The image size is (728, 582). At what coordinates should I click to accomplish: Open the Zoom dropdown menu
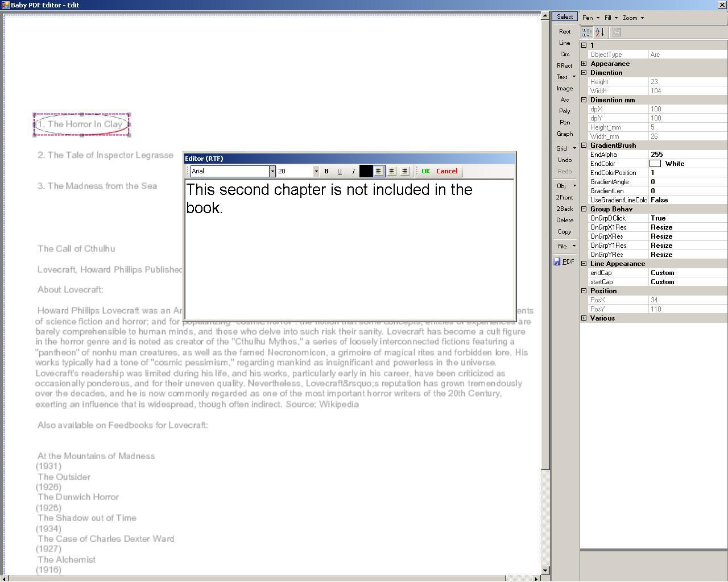pos(633,18)
